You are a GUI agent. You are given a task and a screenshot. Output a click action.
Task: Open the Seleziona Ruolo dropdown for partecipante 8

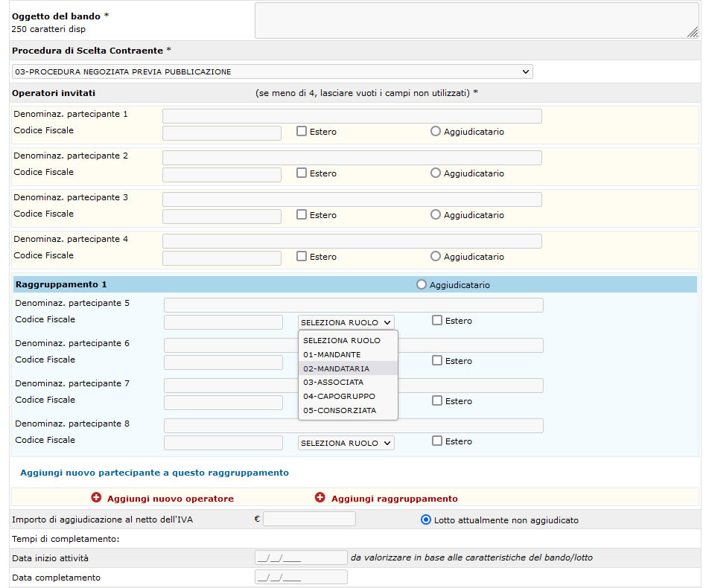346,443
